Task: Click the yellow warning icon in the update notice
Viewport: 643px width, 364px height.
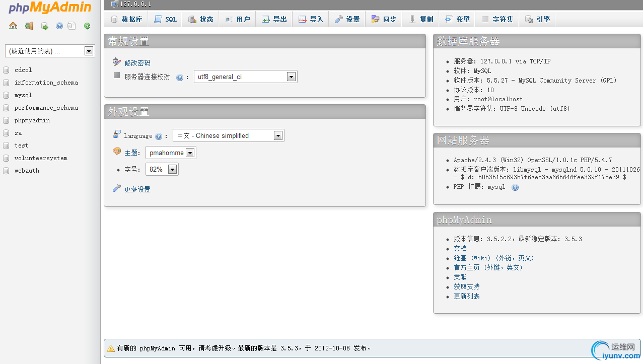Action: [x=111, y=348]
